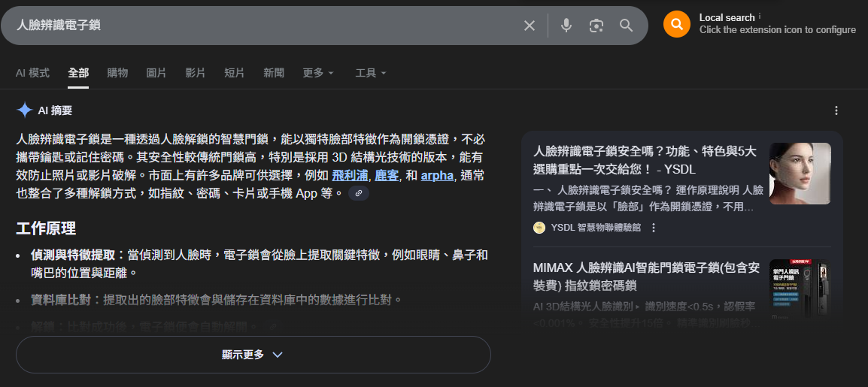Click the AI 摘要 sparkle icon
868x387 pixels.
point(25,110)
